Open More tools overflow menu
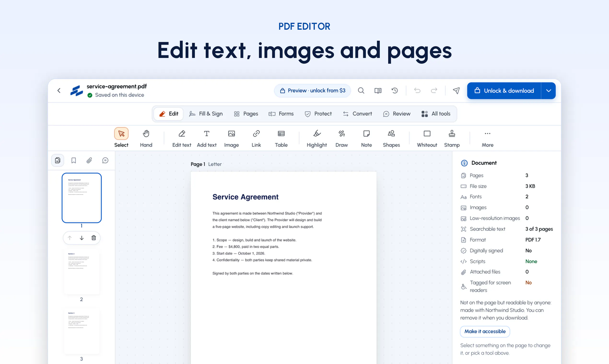Image resolution: width=609 pixels, height=364 pixels. point(487,138)
